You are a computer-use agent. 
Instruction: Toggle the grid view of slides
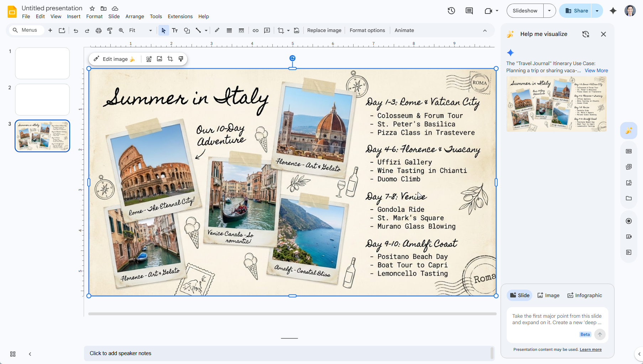12,354
